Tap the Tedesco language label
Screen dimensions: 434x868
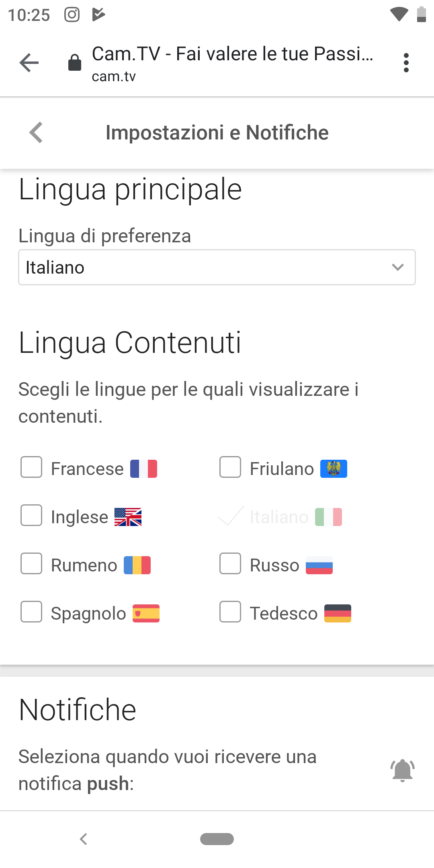tap(284, 614)
